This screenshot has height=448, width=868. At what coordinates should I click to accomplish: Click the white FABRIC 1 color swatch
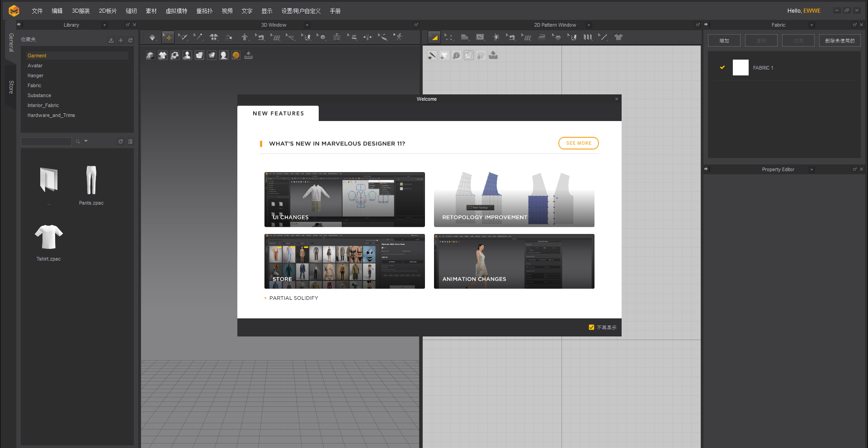click(740, 68)
